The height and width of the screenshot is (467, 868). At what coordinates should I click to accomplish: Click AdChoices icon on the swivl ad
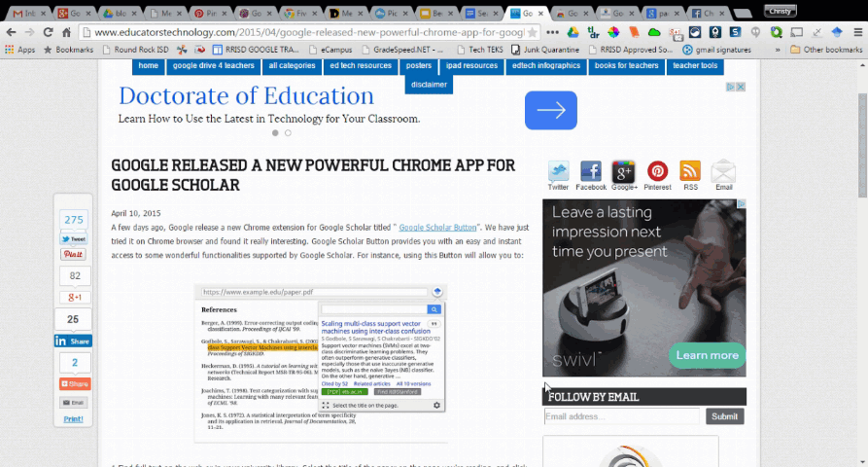point(742,204)
